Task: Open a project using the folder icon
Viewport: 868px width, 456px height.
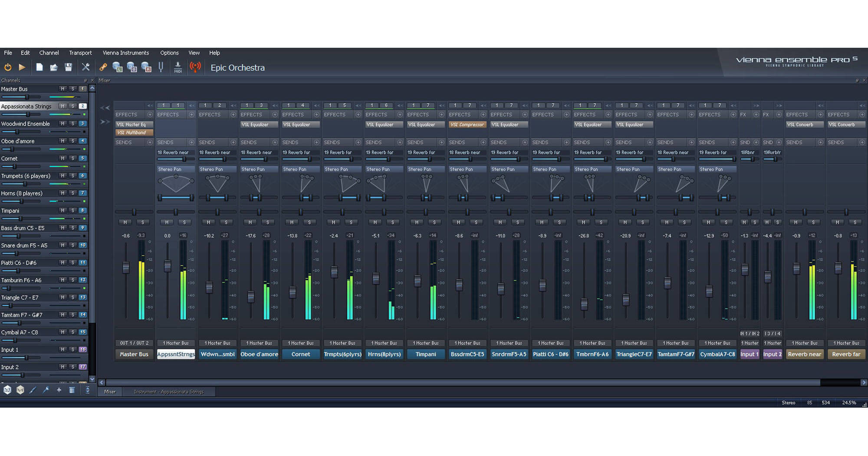Action: [x=54, y=67]
